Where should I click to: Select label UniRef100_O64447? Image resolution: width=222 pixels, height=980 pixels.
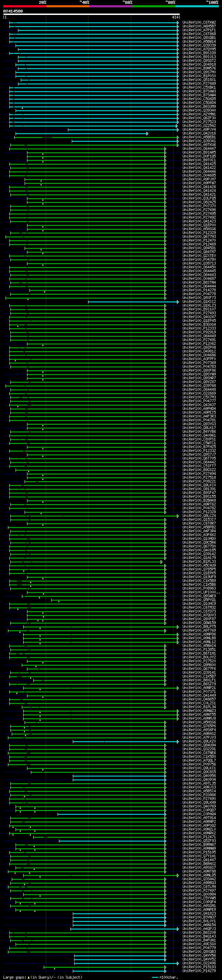tap(199, 148)
